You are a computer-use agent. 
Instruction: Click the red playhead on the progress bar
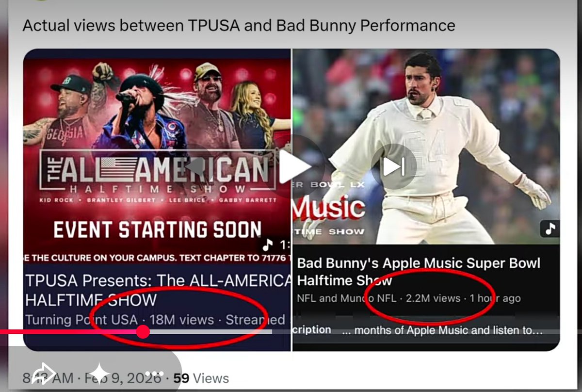(x=143, y=332)
